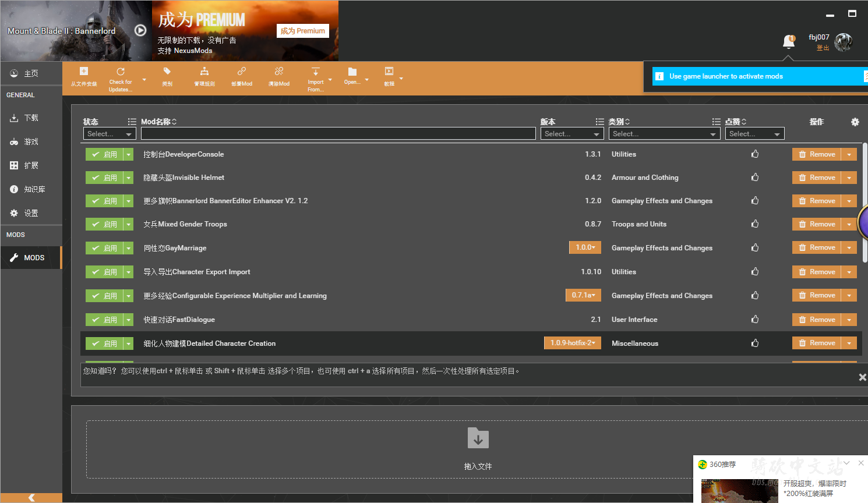Image resolution: width=868 pixels, height=503 pixels.
Task: Open 扩展 extensions in sidebar
Action: [31, 165]
